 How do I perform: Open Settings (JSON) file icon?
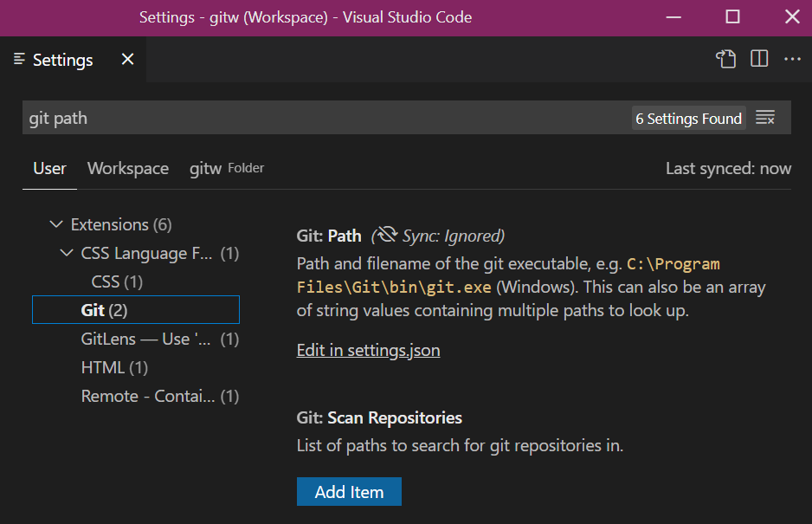pyautogui.click(x=725, y=59)
